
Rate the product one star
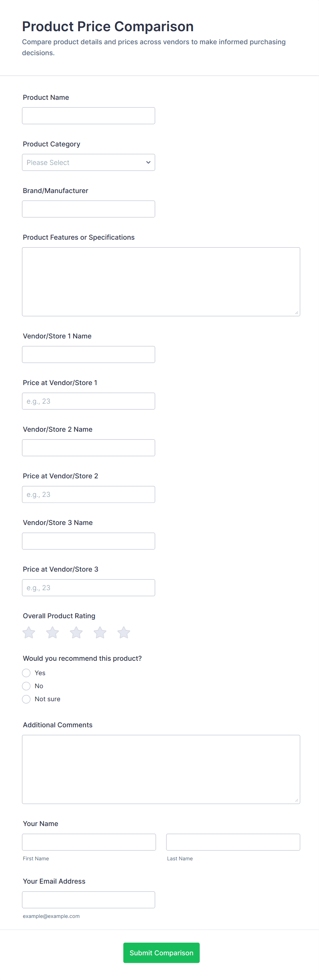coord(28,633)
